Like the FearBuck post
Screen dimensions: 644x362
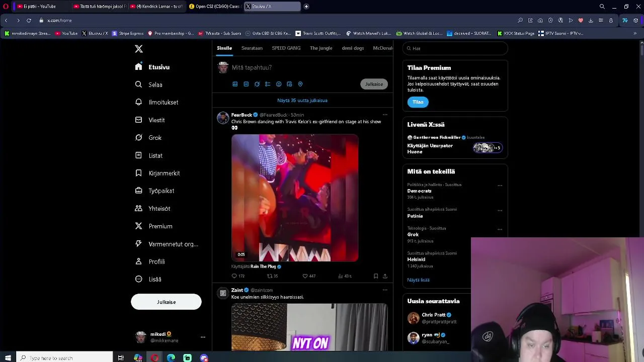coord(305,276)
